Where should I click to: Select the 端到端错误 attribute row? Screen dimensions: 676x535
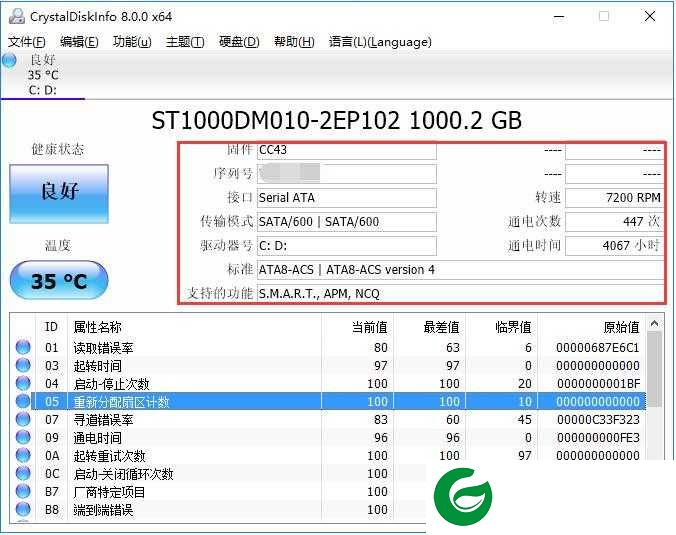[x=218, y=510]
